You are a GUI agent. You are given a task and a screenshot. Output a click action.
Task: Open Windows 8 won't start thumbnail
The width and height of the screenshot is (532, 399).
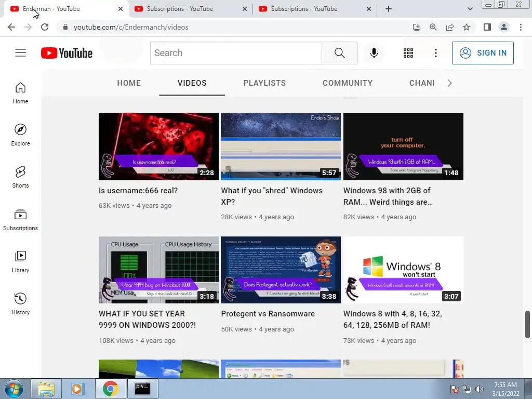tap(403, 270)
